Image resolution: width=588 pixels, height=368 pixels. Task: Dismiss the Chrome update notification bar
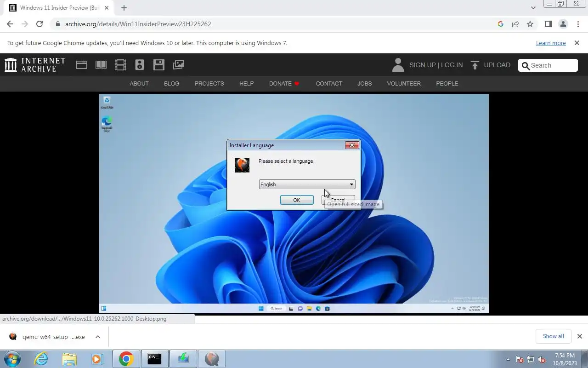[577, 43]
